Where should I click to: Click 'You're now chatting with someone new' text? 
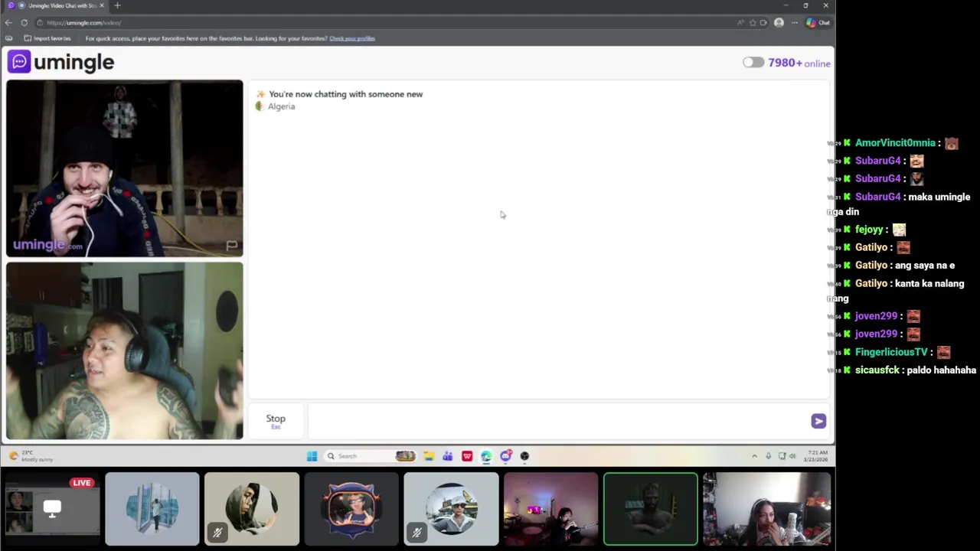click(345, 94)
